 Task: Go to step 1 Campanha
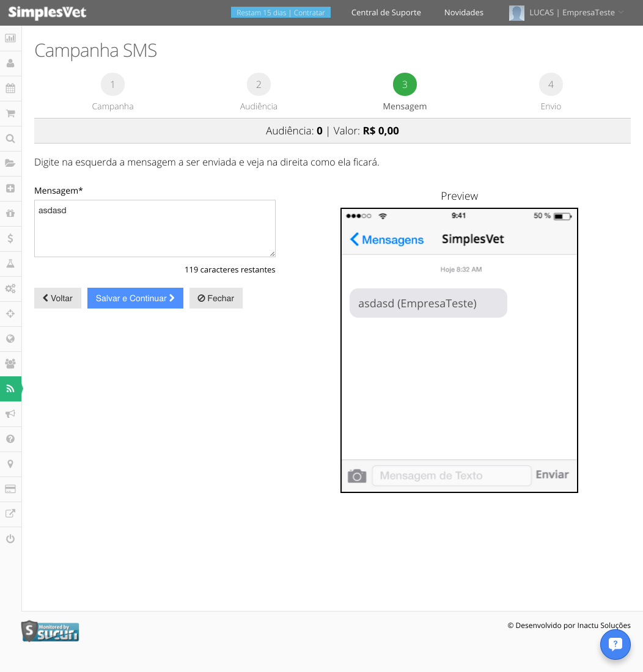[112, 92]
